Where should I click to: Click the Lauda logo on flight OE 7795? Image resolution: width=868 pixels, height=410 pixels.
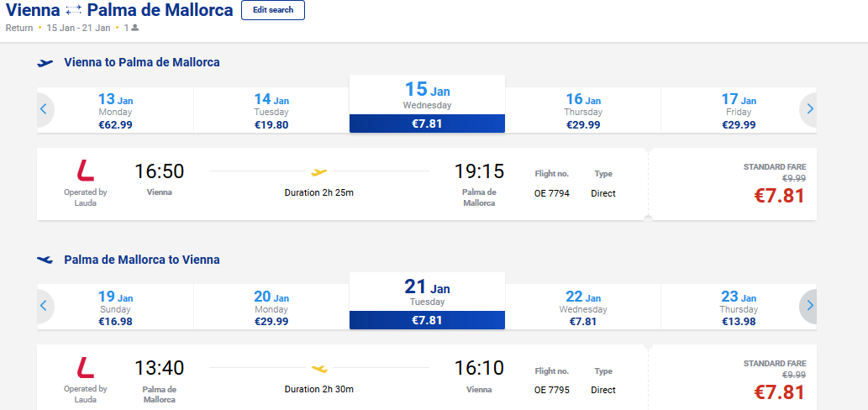85,368
